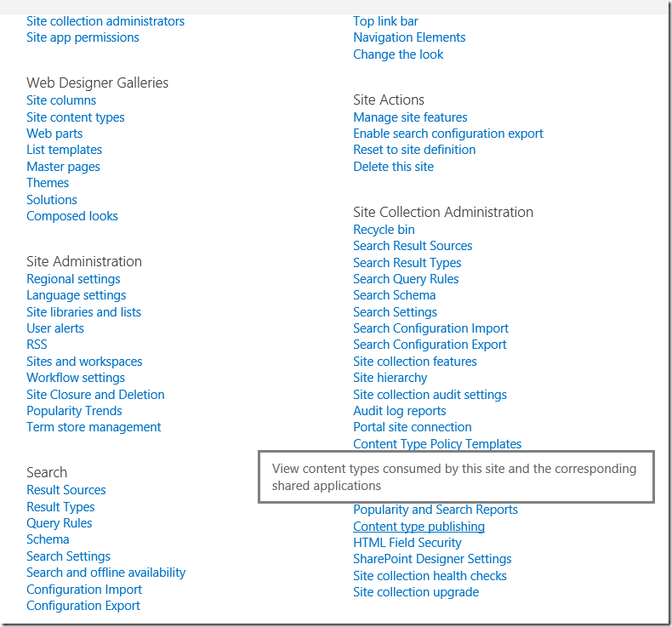This screenshot has width=672, height=627.
Task: Go to Manage site features
Action: point(410,117)
